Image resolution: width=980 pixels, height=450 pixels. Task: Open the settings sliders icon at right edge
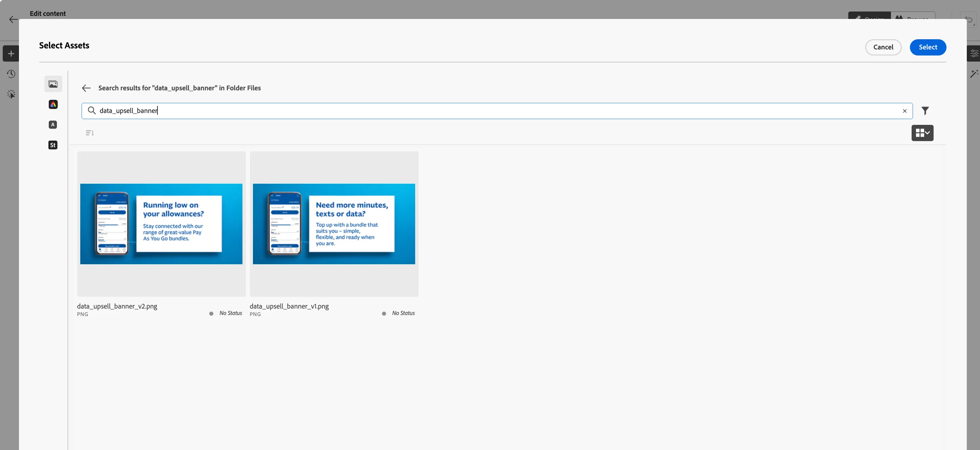974,53
